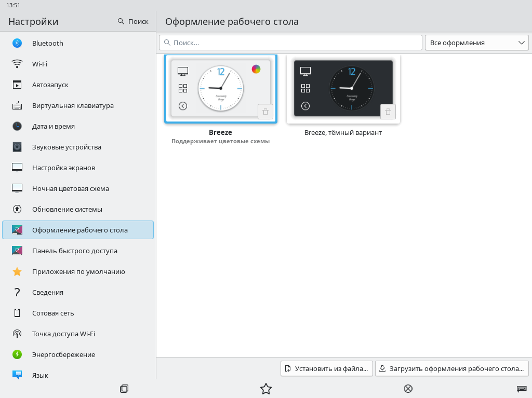This screenshot has width=532, height=398.
Task: Click the Сведения question mark icon
Action: pos(17,292)
